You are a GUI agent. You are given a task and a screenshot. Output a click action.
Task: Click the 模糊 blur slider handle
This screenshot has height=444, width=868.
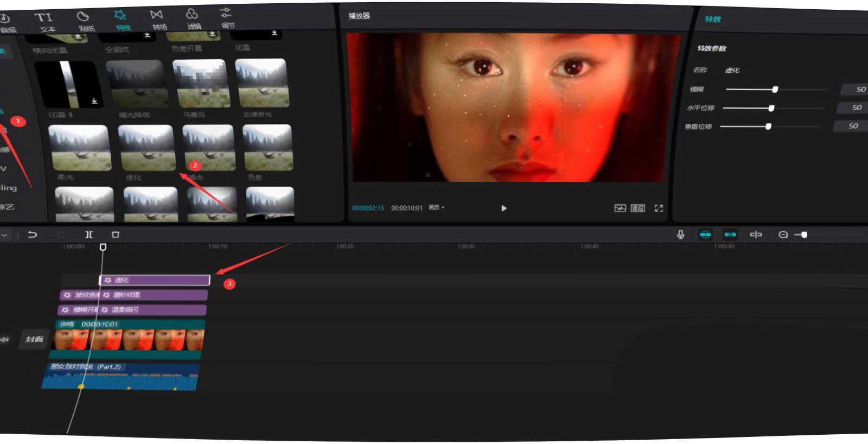tap(775, 90)
